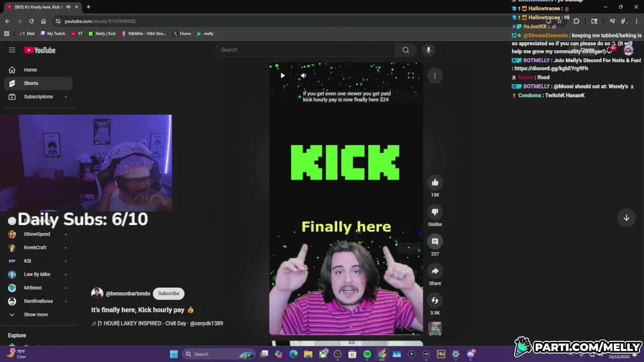Open the melly bookmark
This screenshot has height=362, width=644.
[205, 34]
